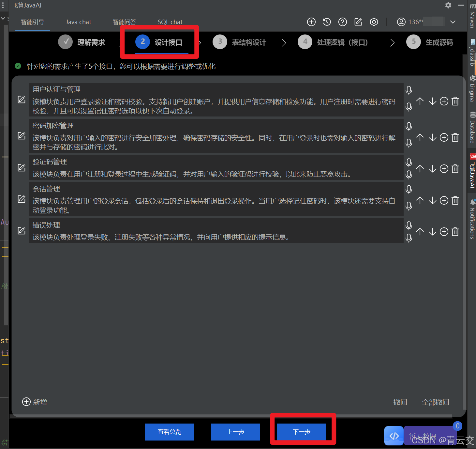Open the hexagon settings icon in header

[x=374, y=22]
